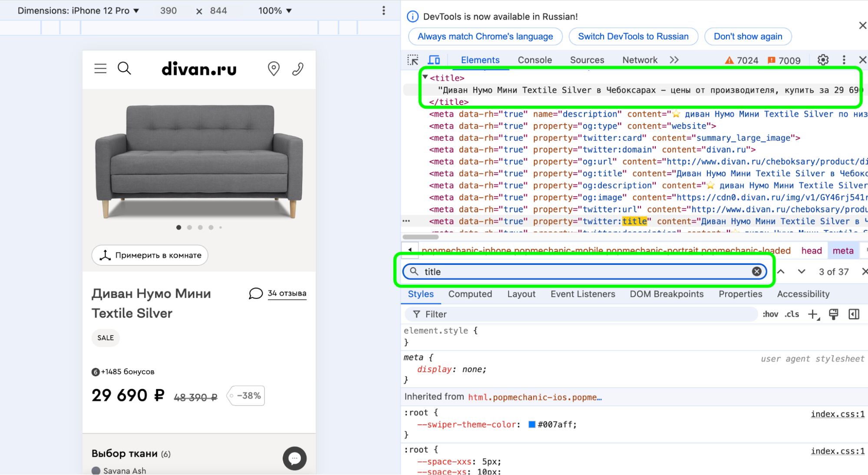Click the elements horizontal scrollbar
The image size is (868, 475).
pyautogui.click(x=420, y=237)
